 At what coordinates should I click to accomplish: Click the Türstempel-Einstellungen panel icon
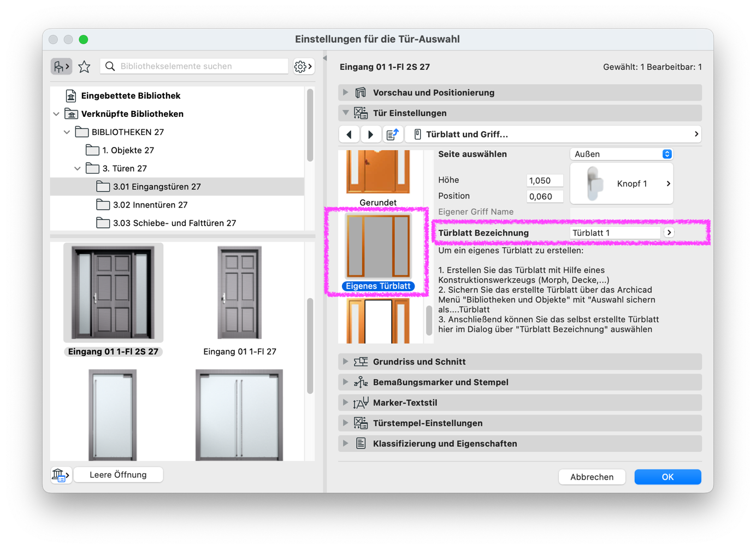point(361,423)
